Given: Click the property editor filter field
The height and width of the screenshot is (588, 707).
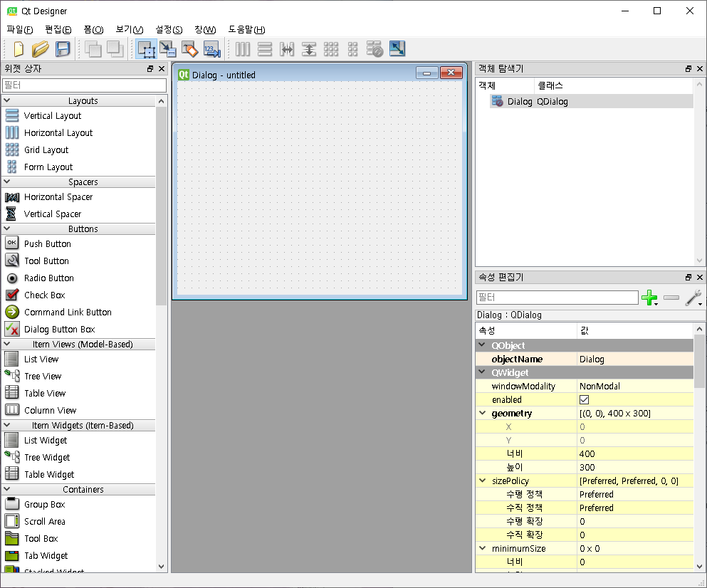Looking at the screenshot, I should [x=557, y=298].
